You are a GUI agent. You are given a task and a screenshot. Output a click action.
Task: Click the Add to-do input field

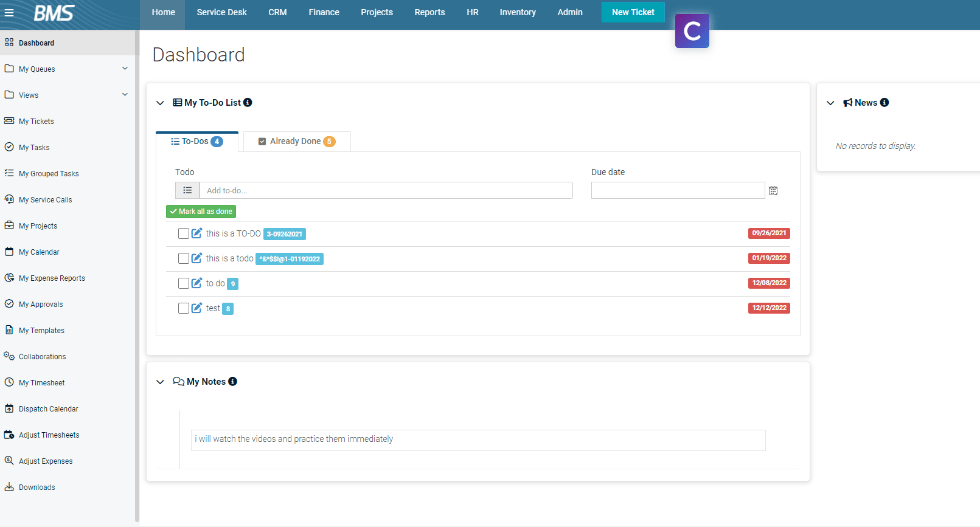386,190
